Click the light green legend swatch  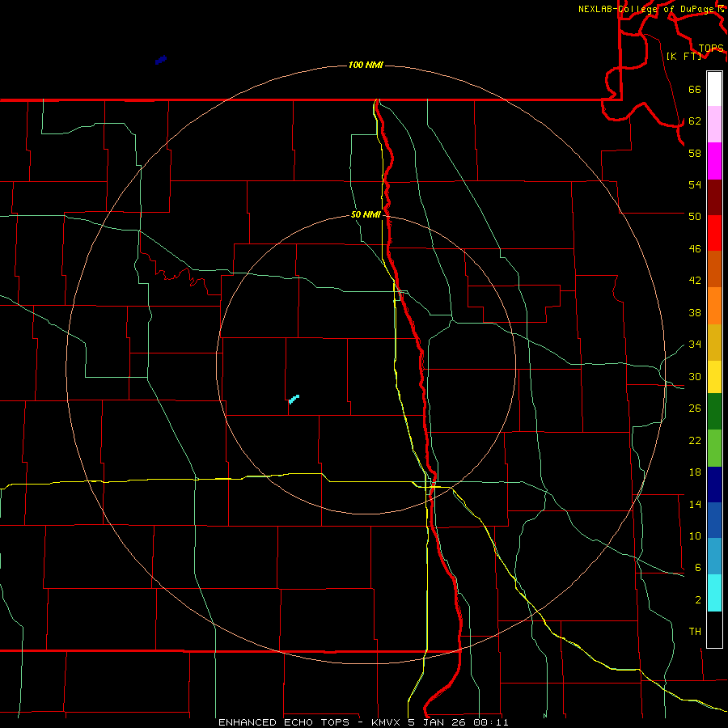pos(714,448)
